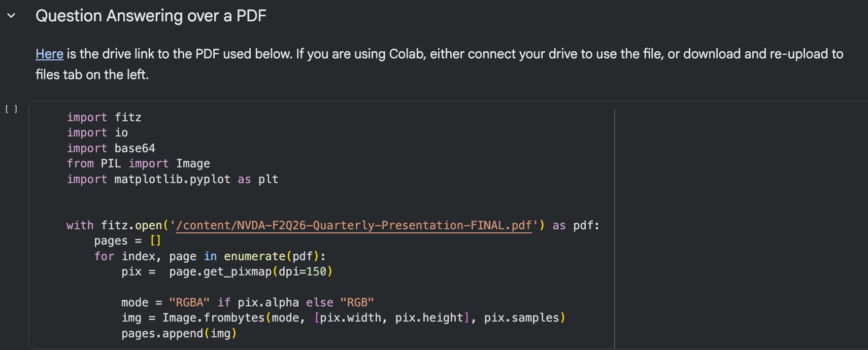Click the "RGB" string after else
Screen dimensions: 868x350
tap(357, 302)
